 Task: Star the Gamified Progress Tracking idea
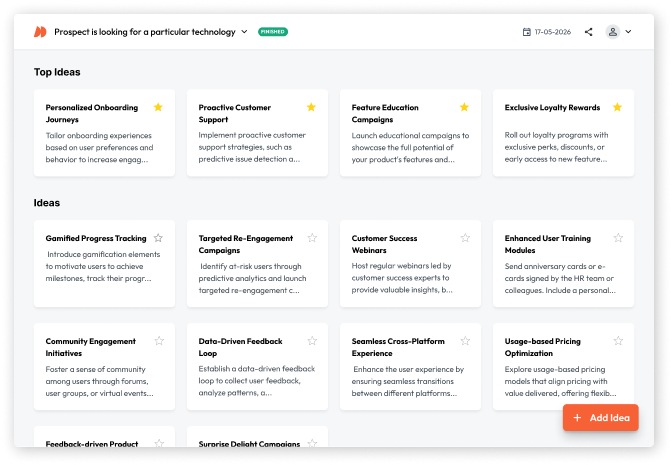point(158,238)
